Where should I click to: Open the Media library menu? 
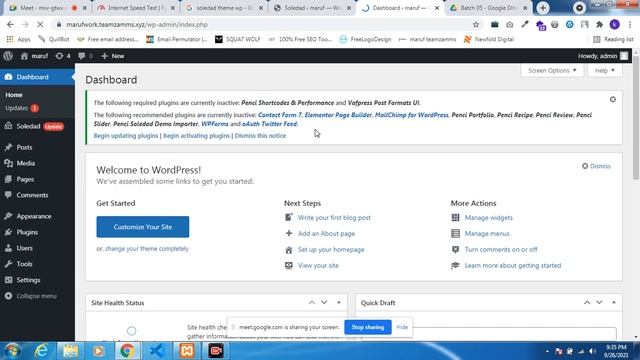click(x=25, y=163)
